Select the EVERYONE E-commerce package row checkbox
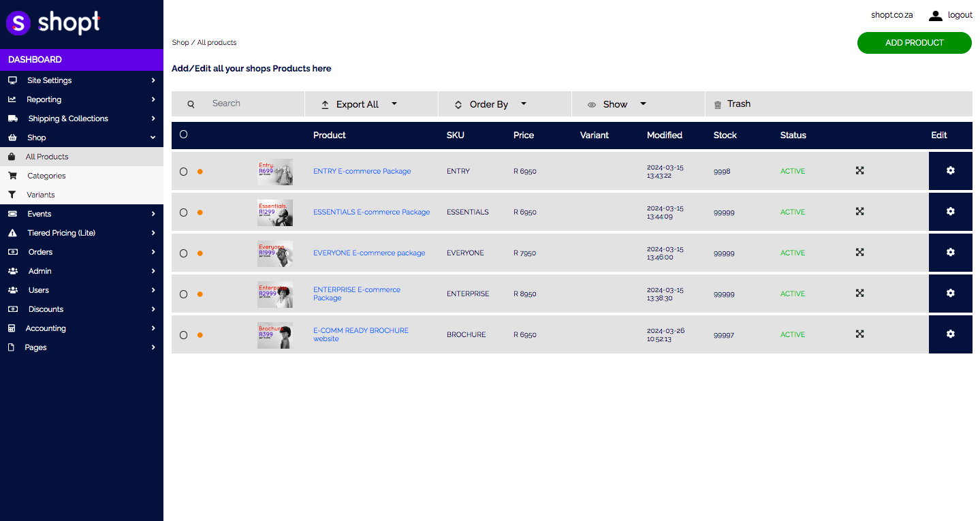Image resolution: width=980 pixels, height=521 pixels. (x=183, y=253)
